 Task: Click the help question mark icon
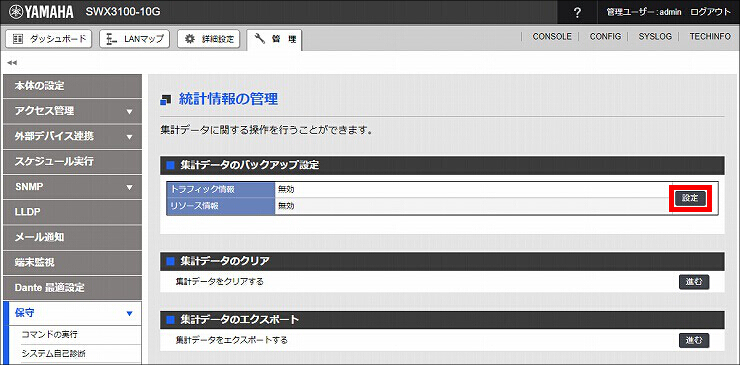577,12
